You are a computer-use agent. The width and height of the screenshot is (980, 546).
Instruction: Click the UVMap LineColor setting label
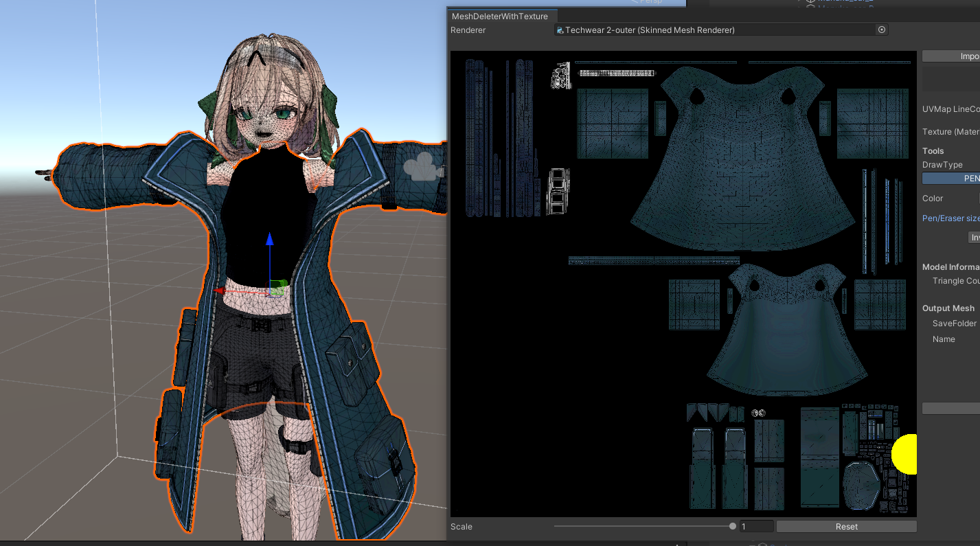[x=950, y=109]
